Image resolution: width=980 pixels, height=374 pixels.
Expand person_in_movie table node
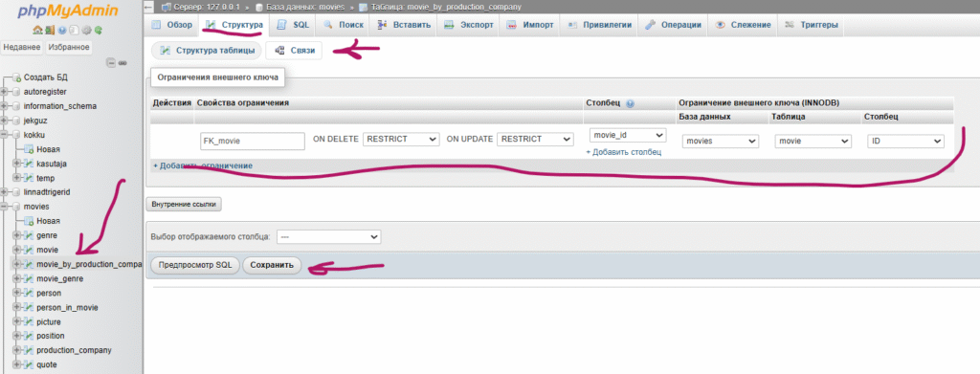(x=17, y=307)
